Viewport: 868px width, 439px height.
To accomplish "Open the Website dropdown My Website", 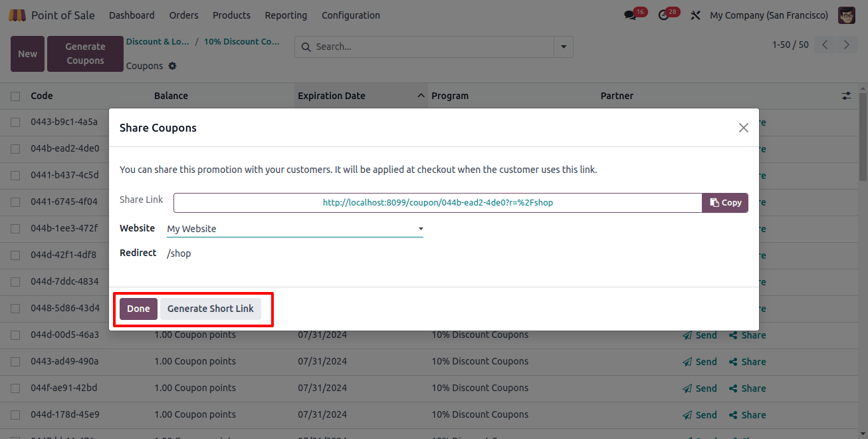I will pos(295,229).
